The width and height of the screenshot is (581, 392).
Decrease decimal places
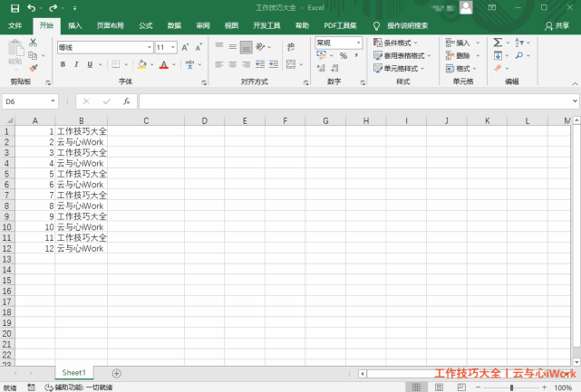(x=334, y=68)
